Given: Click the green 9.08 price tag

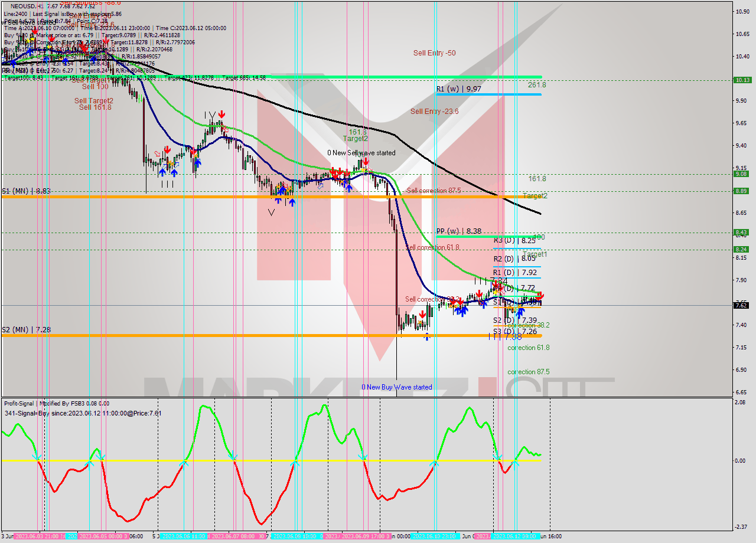Looking at the screenshot, I should pos(742,174).
